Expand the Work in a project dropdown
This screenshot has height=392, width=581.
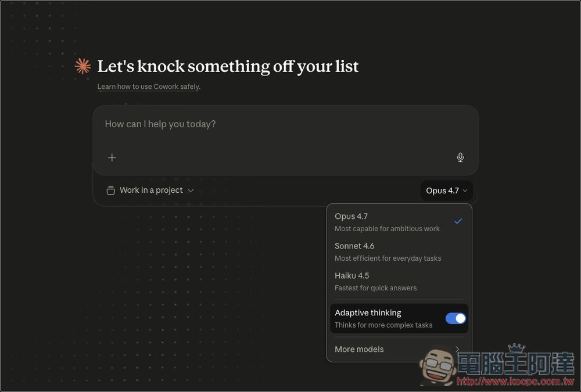coord(150,190)
